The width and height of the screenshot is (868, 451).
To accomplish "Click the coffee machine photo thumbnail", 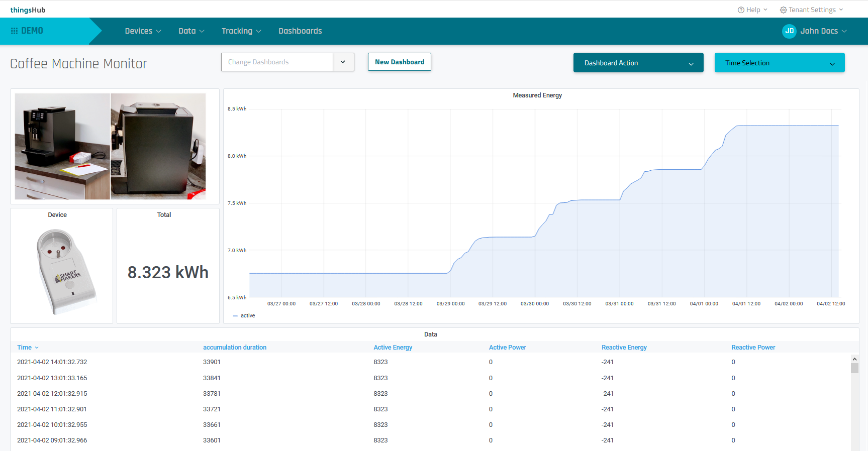I will pyautogui.click(x=62, y=146).
